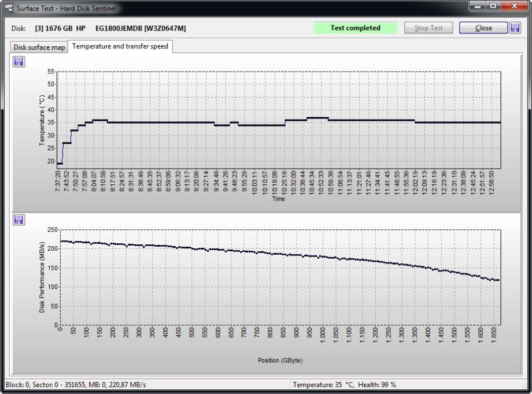Screen dimensions: 532x394
Task: Click 'Temperature: 35 °C, Health: 99 %' status
Action: [x=345, y=385]
